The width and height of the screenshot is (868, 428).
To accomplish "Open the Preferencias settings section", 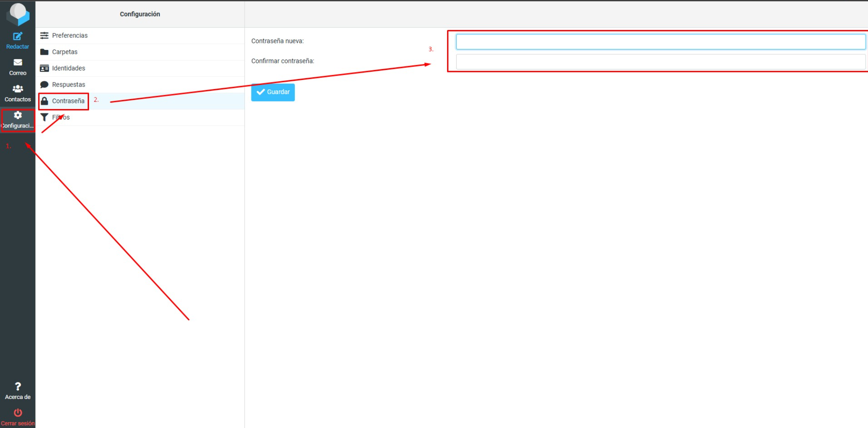I will (x=70, y=36).
